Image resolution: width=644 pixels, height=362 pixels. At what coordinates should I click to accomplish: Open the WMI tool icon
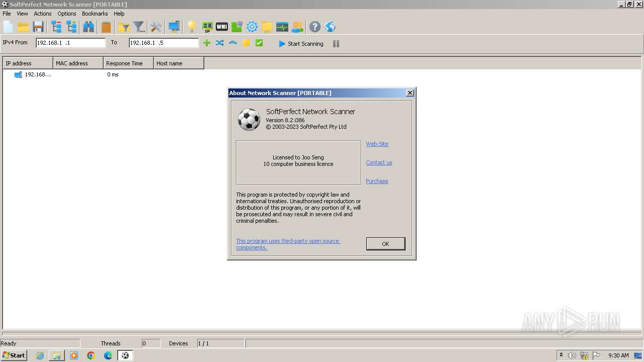pyautogui.click(x=222, y=27)
